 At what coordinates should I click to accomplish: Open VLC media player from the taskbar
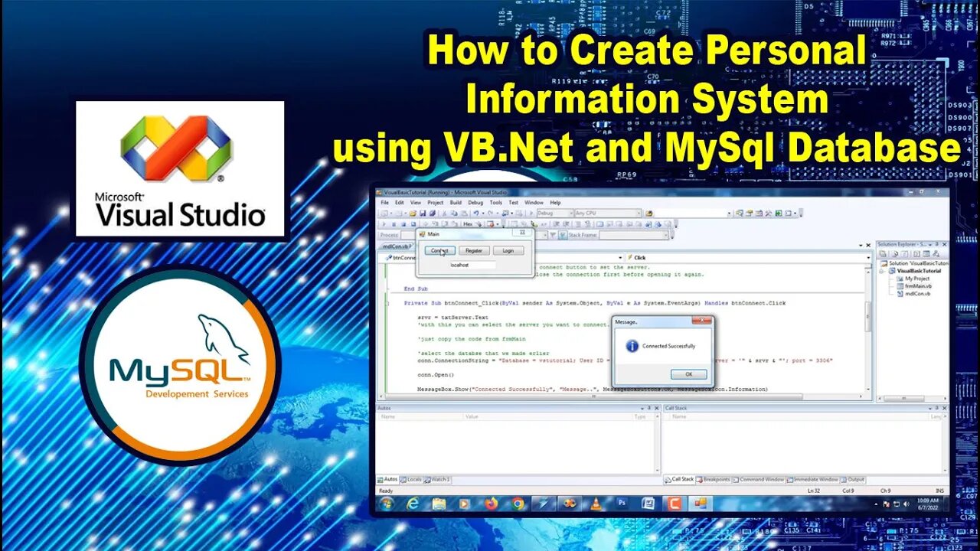point(596,504)
